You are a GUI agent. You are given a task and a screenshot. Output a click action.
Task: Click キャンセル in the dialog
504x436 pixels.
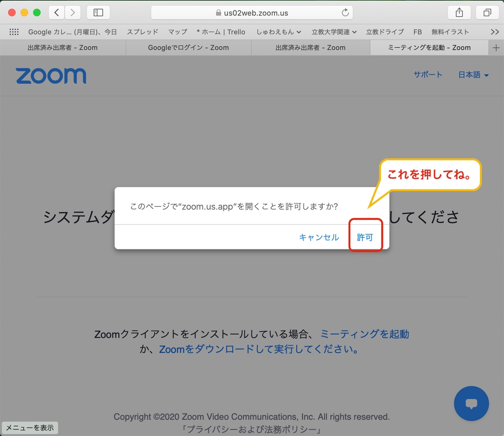319,237
